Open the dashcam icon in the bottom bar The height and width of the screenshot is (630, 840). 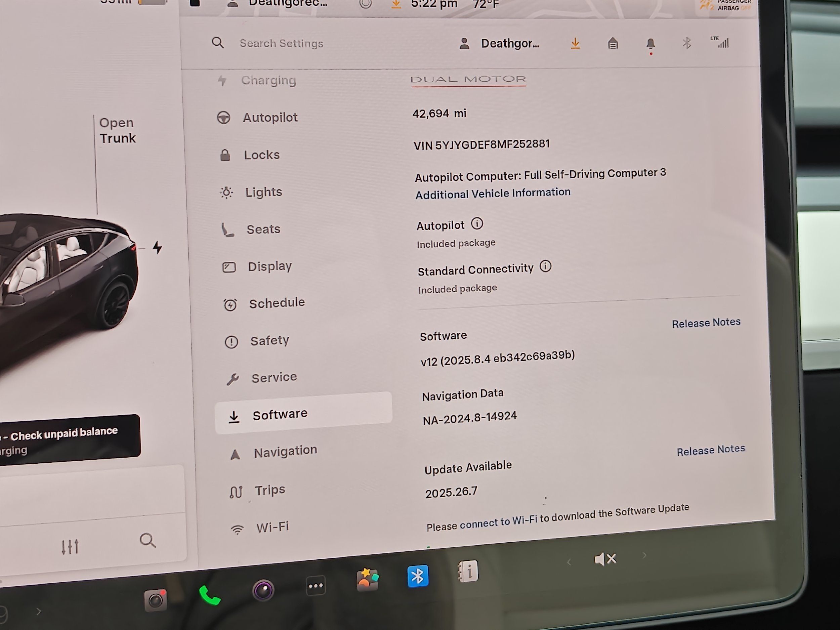pos(156,600)
